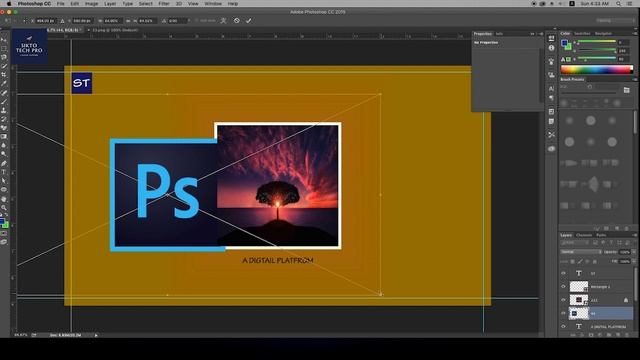Toggle eye on the selected layer

coord(564,313)
